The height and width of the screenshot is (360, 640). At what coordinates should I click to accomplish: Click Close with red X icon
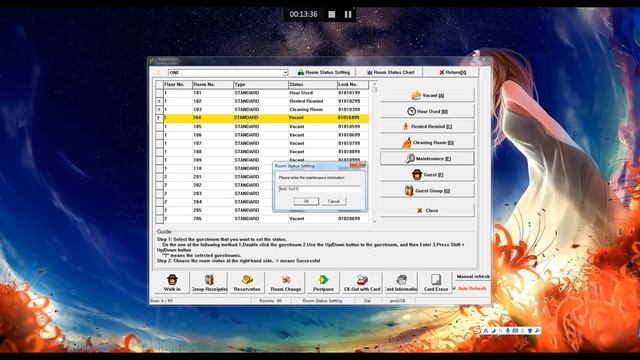427,211
